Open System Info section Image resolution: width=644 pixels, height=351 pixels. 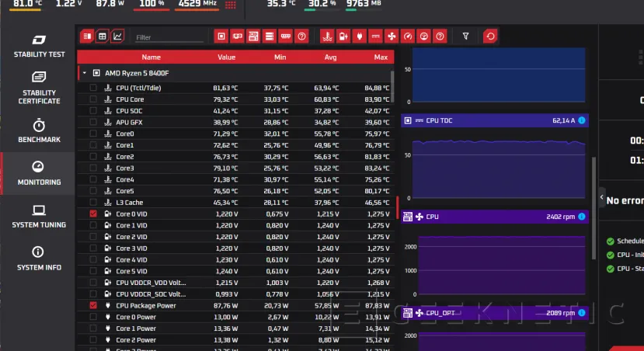[39, 259]
